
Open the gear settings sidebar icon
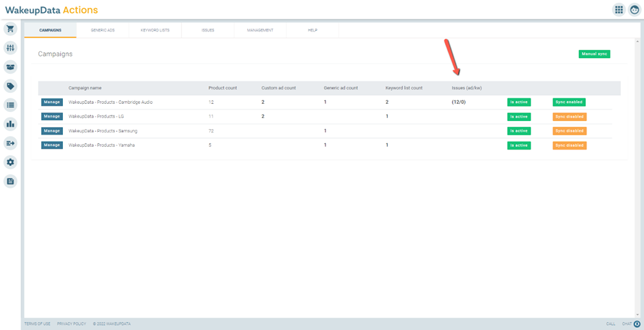pyautogui.click(x=10, y=162)
